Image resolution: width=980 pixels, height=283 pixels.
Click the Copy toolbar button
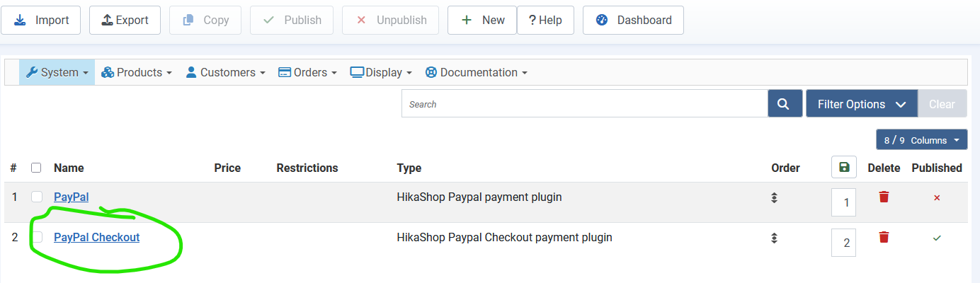coord(205,20)
